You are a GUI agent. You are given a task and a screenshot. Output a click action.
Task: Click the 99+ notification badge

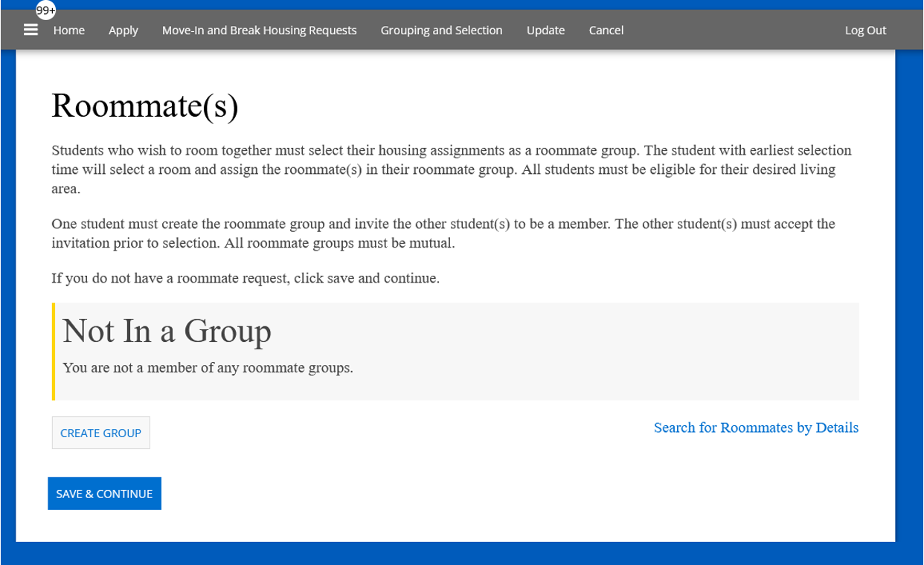[x=45, y=10]
